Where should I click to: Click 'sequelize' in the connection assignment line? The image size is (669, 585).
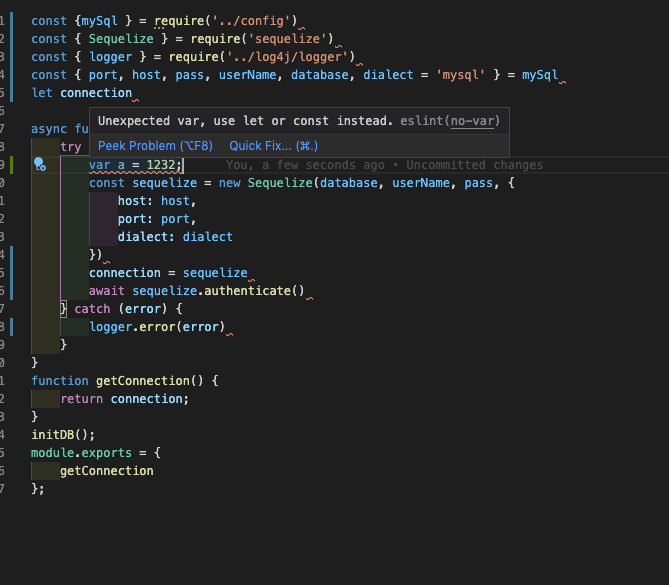(215, 273)
